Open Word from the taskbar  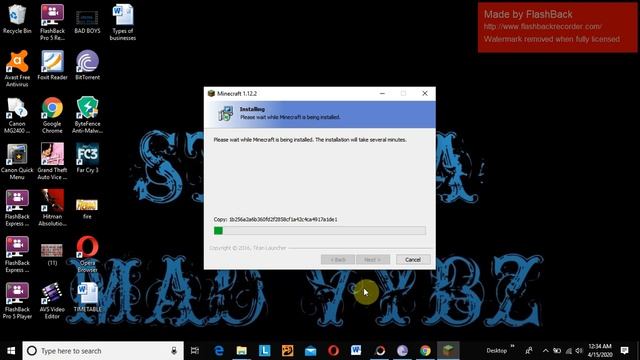click(x=356, y=351)
